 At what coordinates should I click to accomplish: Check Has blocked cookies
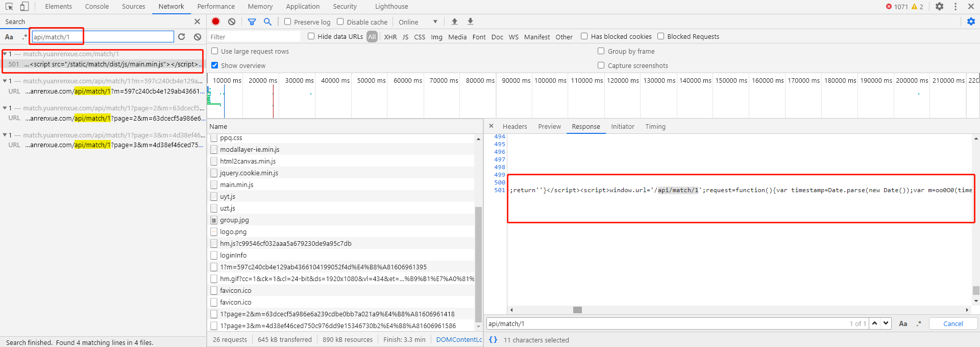click(584, 36)
